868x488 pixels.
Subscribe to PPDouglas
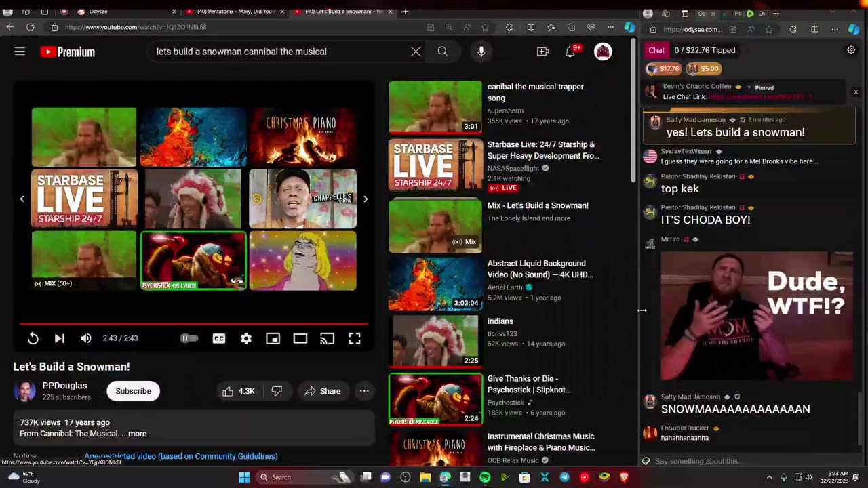point(133,391)
